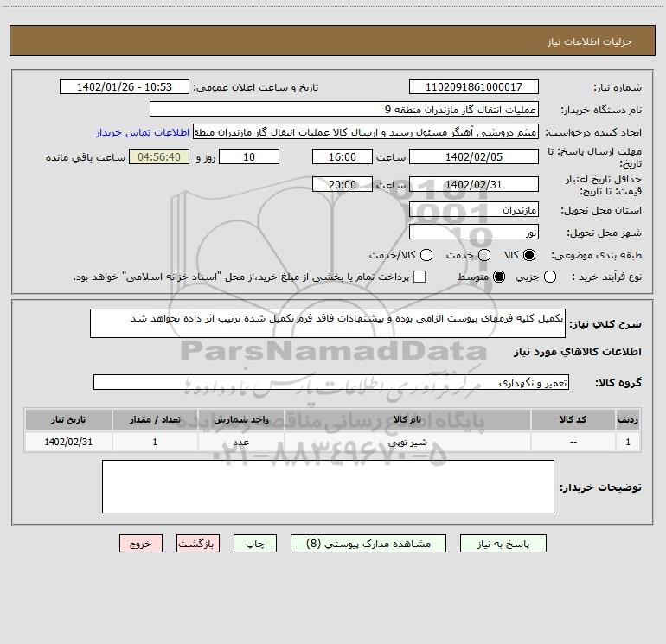
Task: Click the price validity date 1402/02/31 field
Action: 474,184
